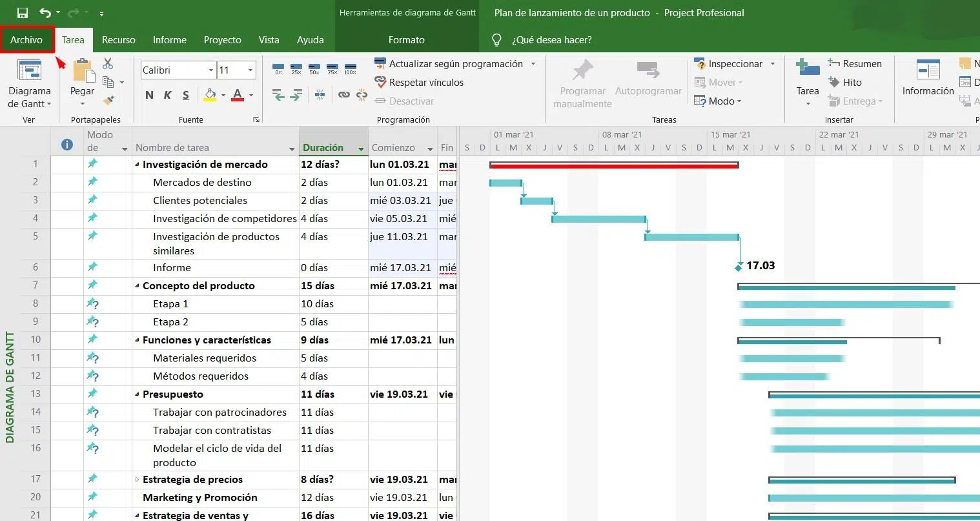Image resolution: width=980 pixels, height=521 pixels.
Task: Open the Calibri font dropdown
Action: (211, 70)
